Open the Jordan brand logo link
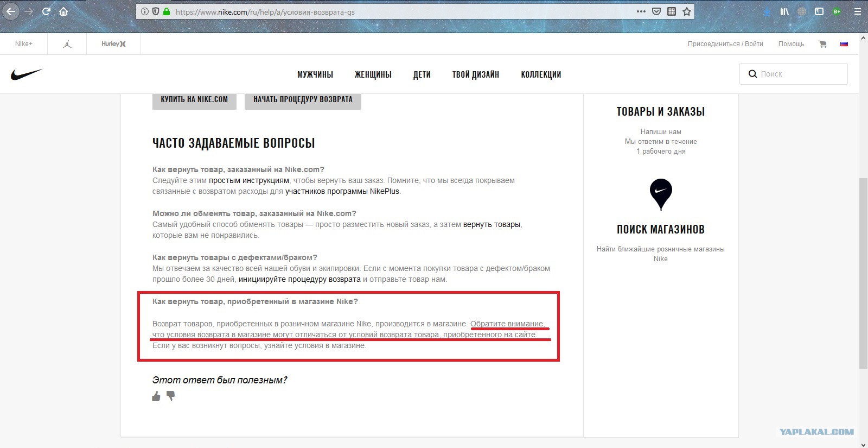 coord(67,44)
